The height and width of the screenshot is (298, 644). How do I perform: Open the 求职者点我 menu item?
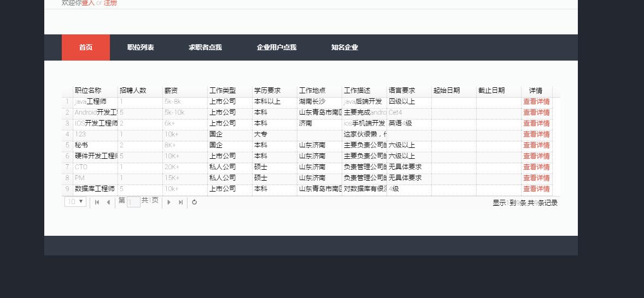(x=205, y=47)
